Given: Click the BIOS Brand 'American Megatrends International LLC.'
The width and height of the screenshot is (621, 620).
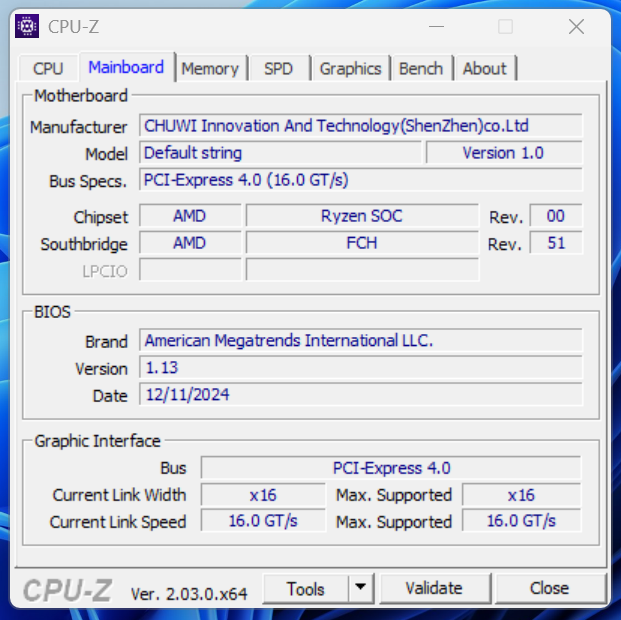Looking at the screenshot, I should (x=360, y=341).
